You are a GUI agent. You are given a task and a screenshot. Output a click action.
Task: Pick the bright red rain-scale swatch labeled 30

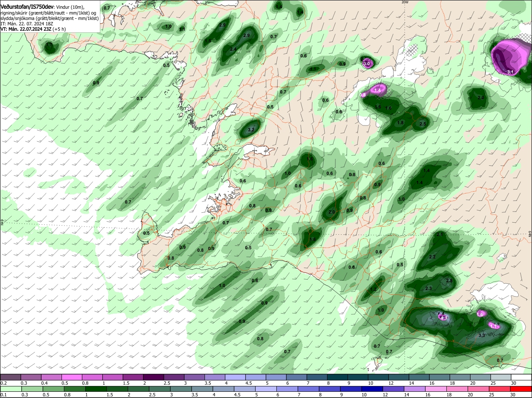pyautogui.click(x=522, y=389)
